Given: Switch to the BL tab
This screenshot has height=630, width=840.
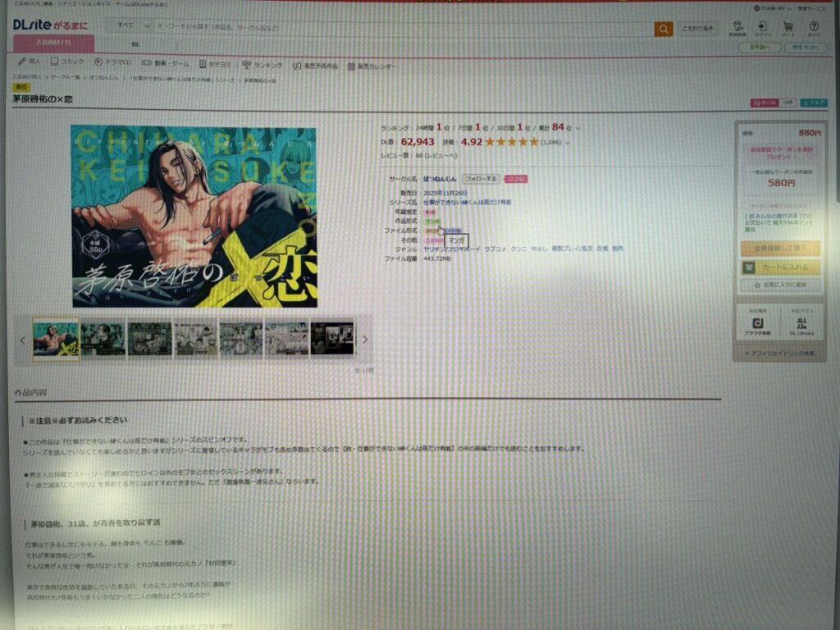Looking at the screenshot, I should click(135, 43).
